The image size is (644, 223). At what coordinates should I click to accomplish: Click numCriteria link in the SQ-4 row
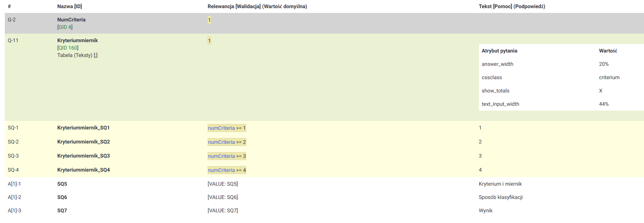coord(221,170)
